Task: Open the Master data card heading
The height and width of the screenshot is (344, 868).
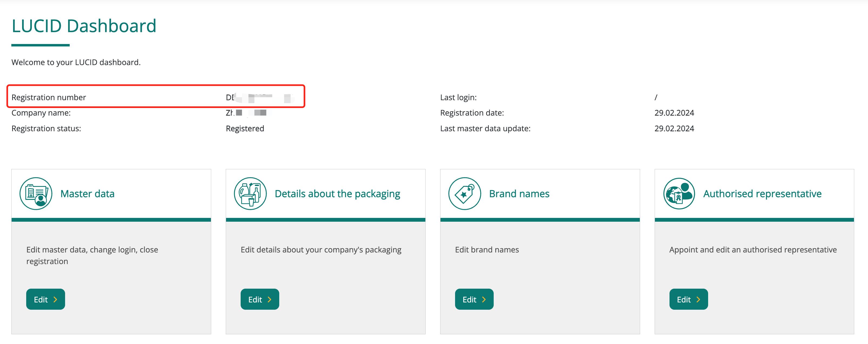Action: coord(87,194)
